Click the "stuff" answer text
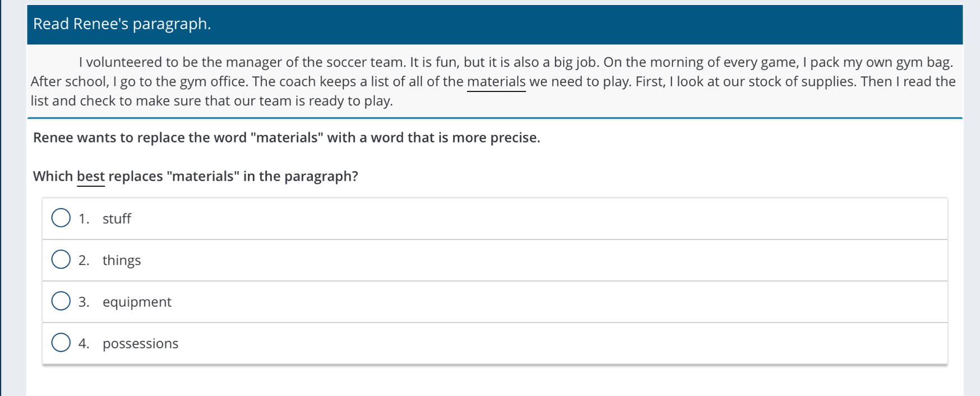The image size is (980, 396). [x=117, y=219]
